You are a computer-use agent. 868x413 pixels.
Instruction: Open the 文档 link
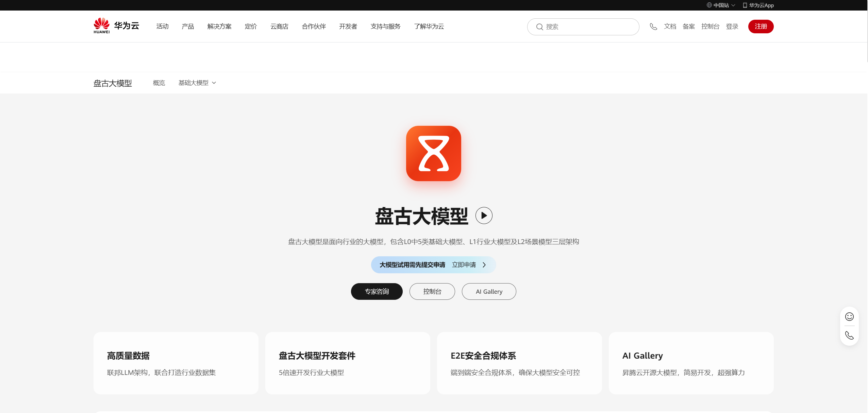(670, 26)
